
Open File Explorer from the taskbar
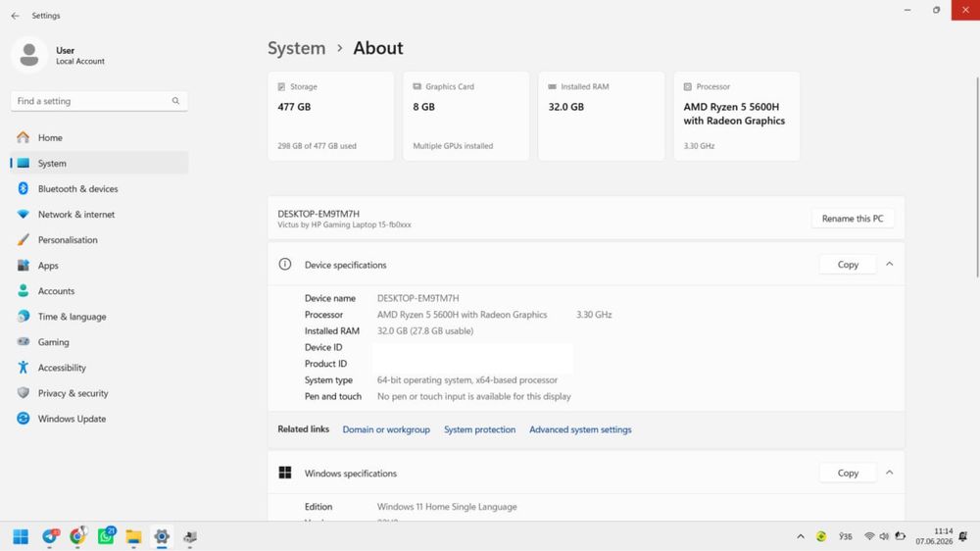[x=133, y=536]
